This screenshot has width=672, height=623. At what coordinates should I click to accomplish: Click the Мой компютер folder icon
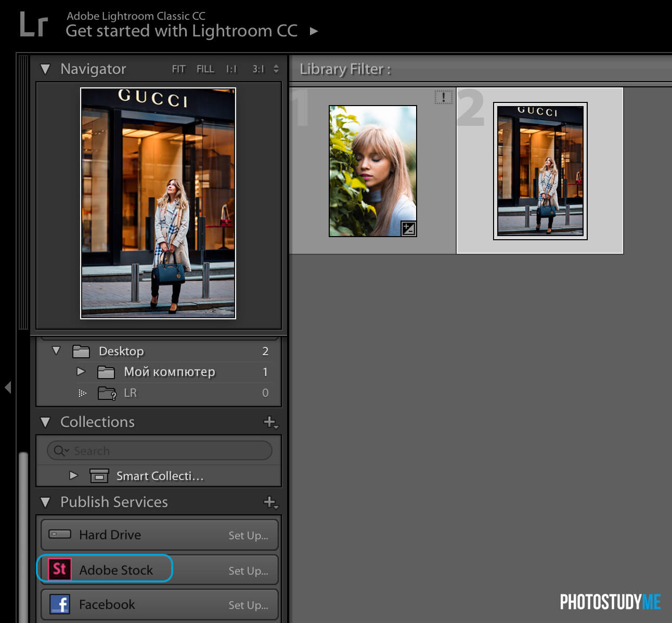pos(106,372)
